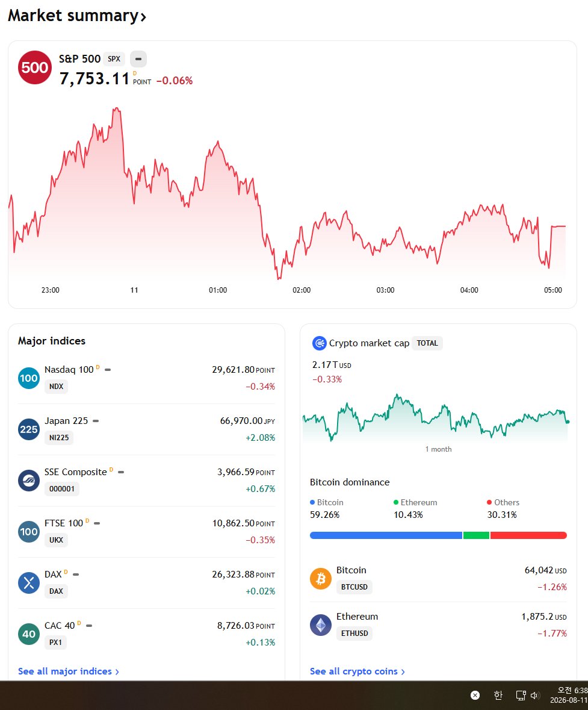Viewport: 588px width, 710px height.
Task: Open the Bitcoin coin name
Action: (x=351, y=570)
